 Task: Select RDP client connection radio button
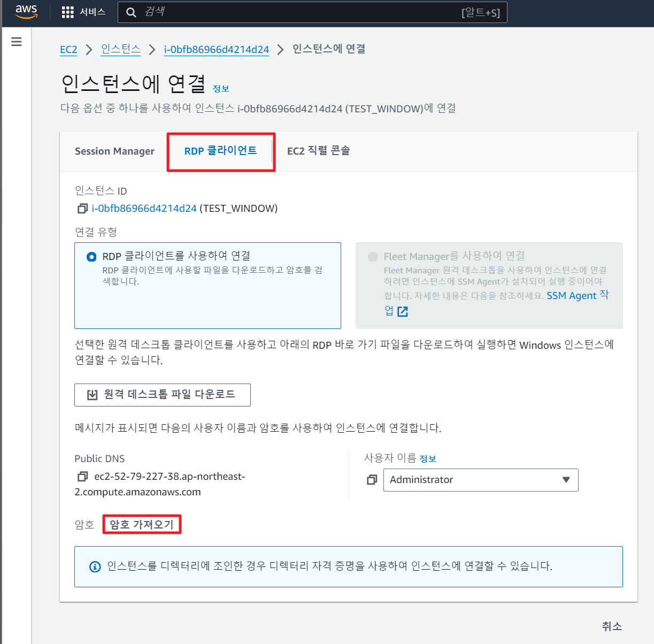[91, 257]
